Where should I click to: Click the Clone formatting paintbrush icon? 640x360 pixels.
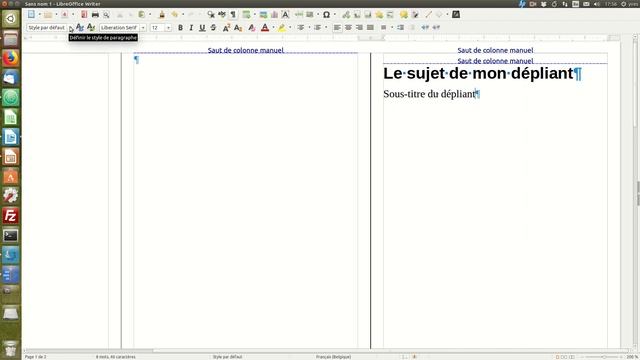(x=162, y=15)
